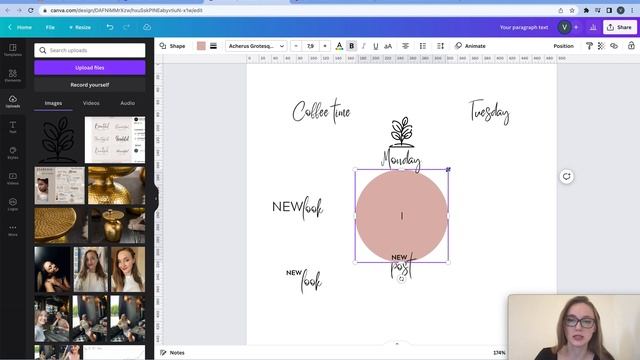Open the Notes panel
Image resolution: width=640 pixels, height=360 pixels.
172,353
